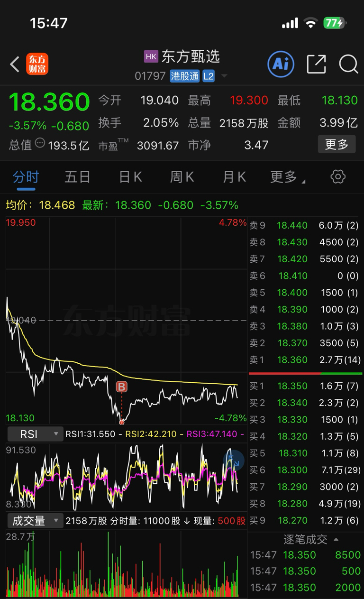Viewport: 364px width, 599px height.
Task: Tap the blue floating icon on RSI chart
Action: click(234, 460)
